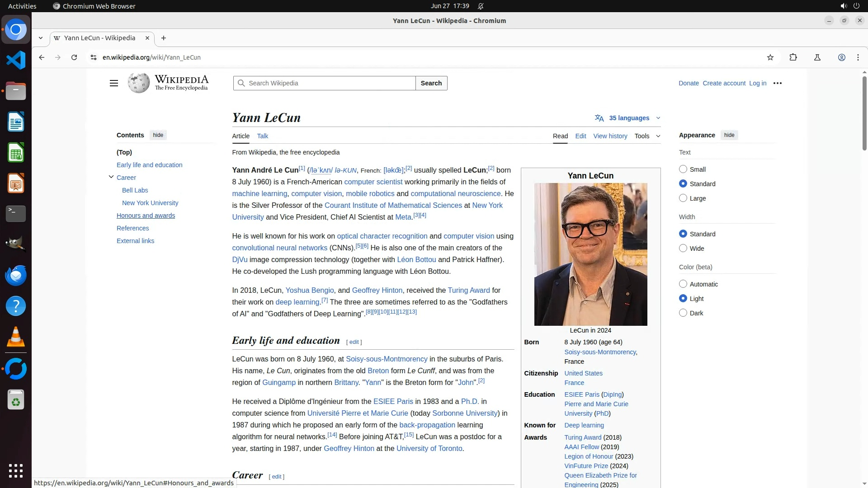Collapse the Career section in Contents

point(111,177)
